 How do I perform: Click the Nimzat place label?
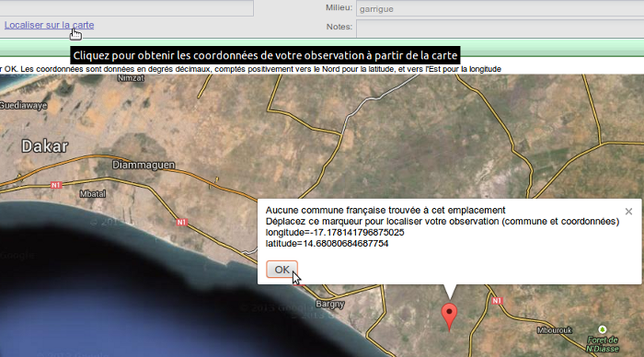[131, 78]
